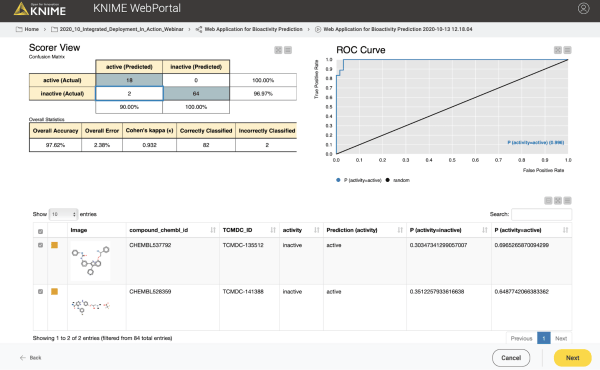Click the 90.00% precision value
The height and width of the screenshot is (370, 600).
pyautogui.click(x=129, y=107)
